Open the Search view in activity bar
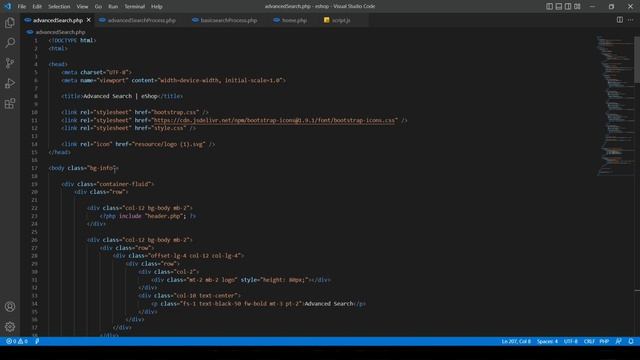This screenshot has height=360, width=640. tap(10, 42)
